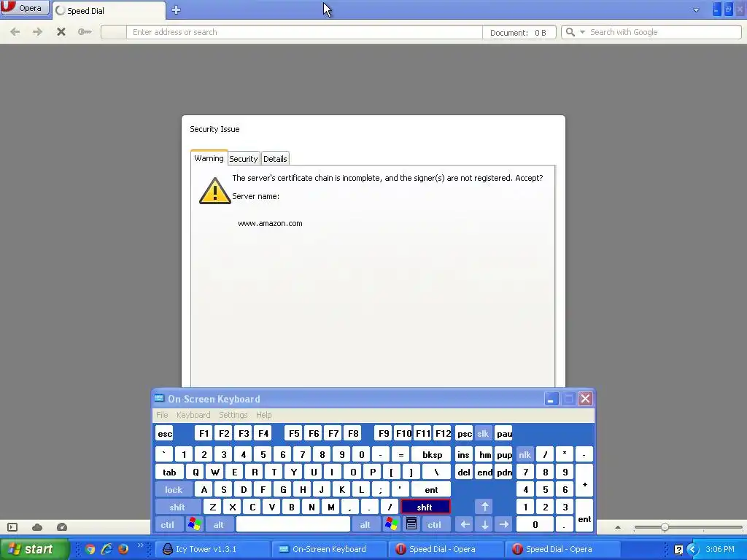Expand the zoom options up arrow
This screenshot has width=747, height=560.
(x=618, y=527)
